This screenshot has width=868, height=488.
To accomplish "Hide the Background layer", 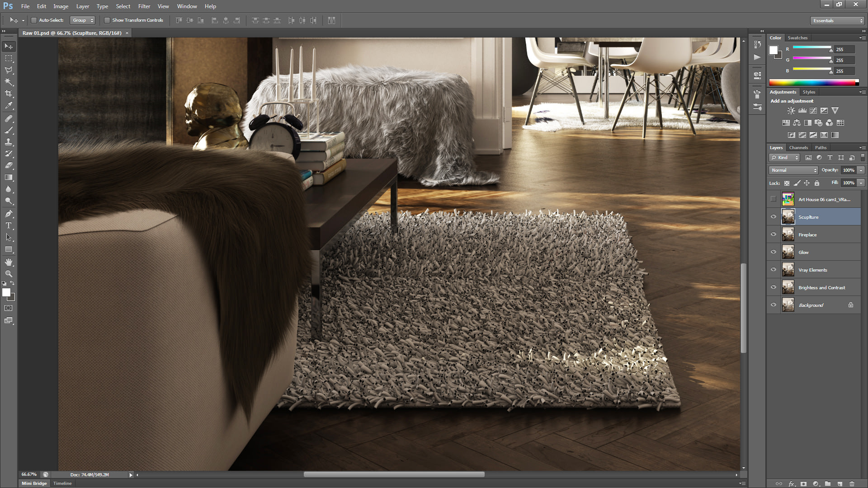I will [773, 305].
